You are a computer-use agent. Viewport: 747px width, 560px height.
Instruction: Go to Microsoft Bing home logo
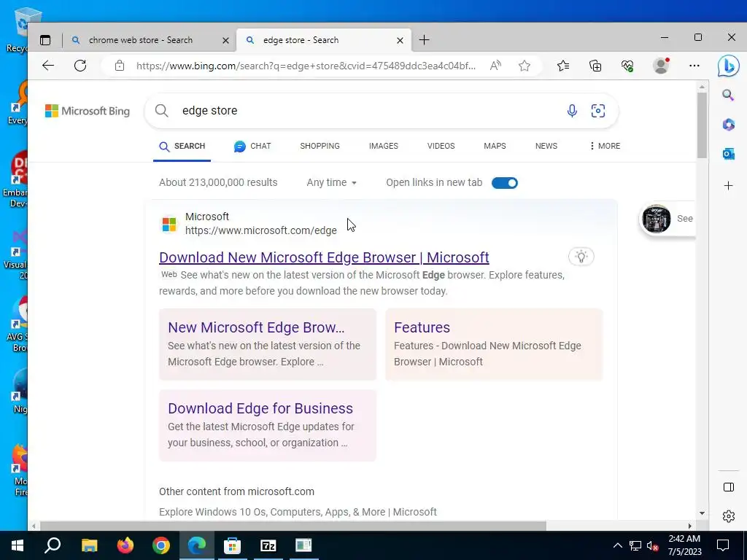tap(88, 111)
